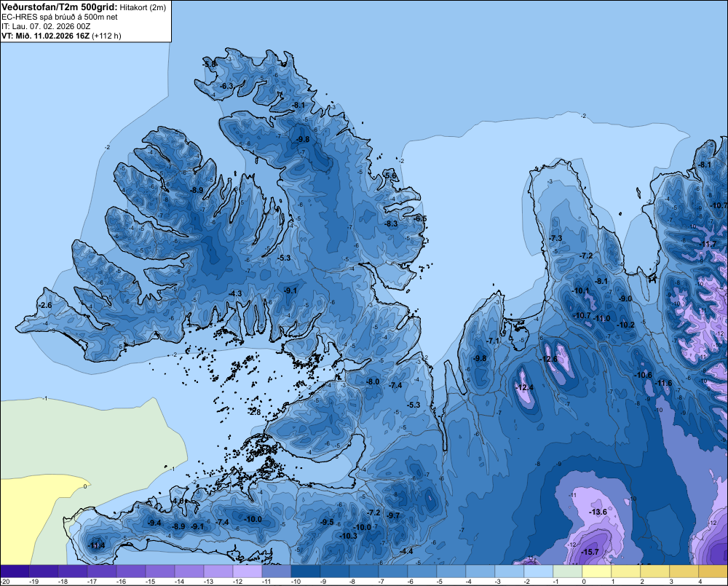Click the -13.6 temperature value
Image resolution: width=728 pixels, height=586 pixels.
(598, 512)
